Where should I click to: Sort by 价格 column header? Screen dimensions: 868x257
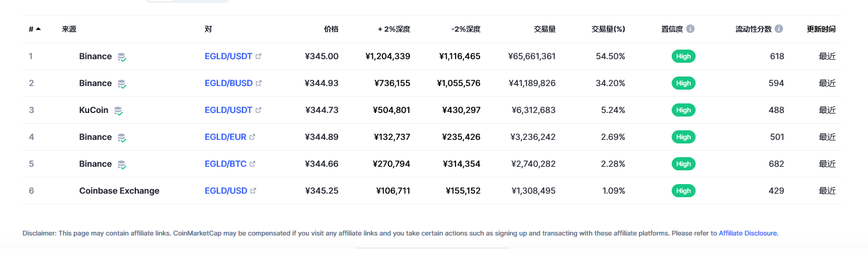[331, 29]
